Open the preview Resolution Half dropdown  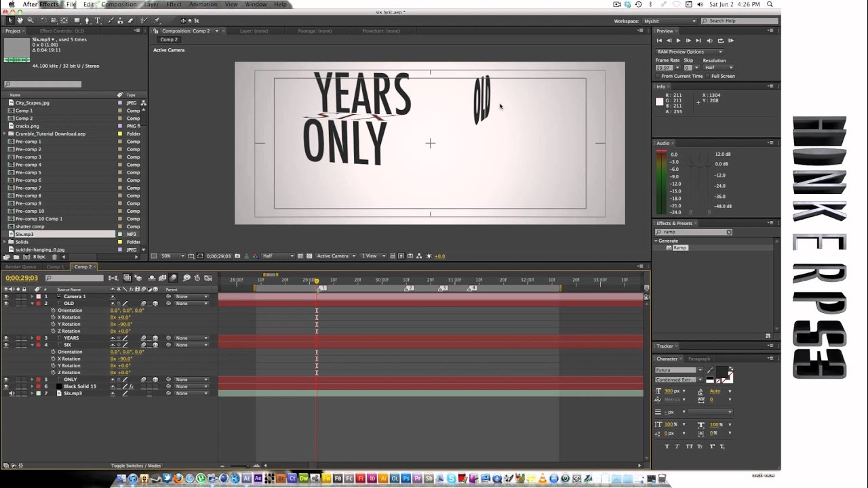(x=719, y=68)
